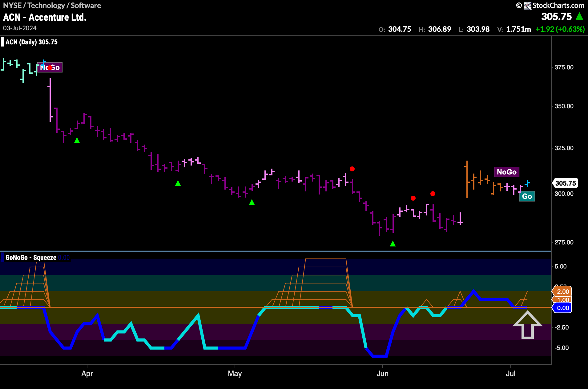Click the 305.75 price tag on the axis

565,183
